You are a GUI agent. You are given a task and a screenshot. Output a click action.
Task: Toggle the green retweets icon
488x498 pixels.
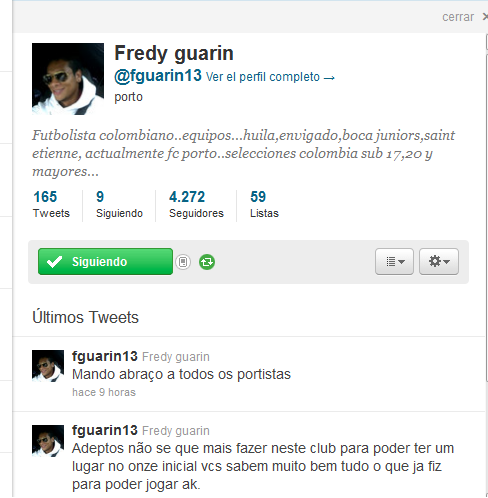pyautogui.click(x=207, y=262)
